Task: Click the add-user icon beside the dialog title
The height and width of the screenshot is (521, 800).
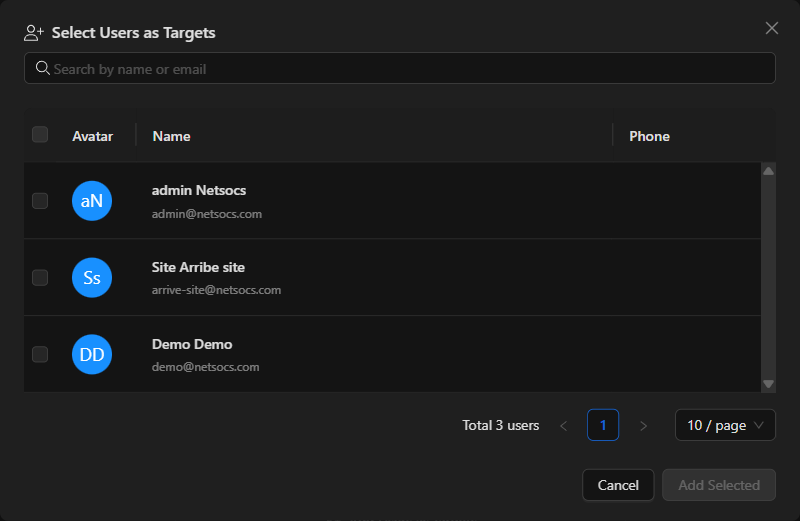Action: pos(34,33)
